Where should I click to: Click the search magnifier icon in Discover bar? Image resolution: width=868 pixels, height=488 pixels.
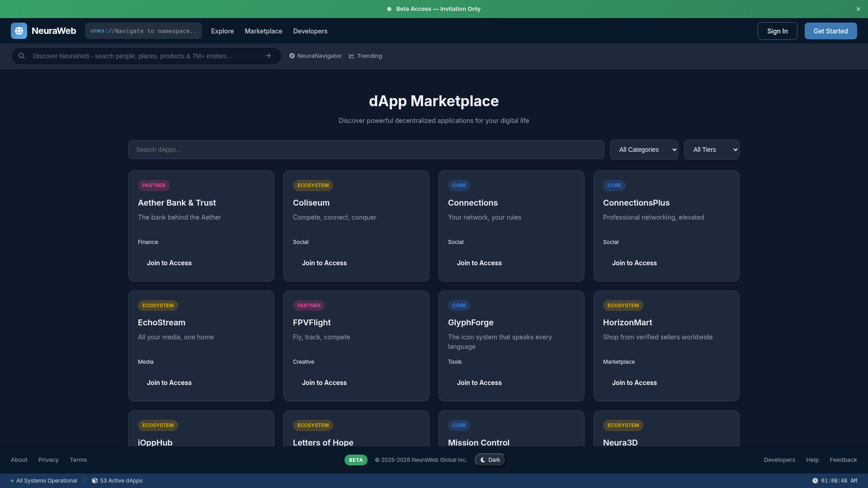tap(22, 56)
